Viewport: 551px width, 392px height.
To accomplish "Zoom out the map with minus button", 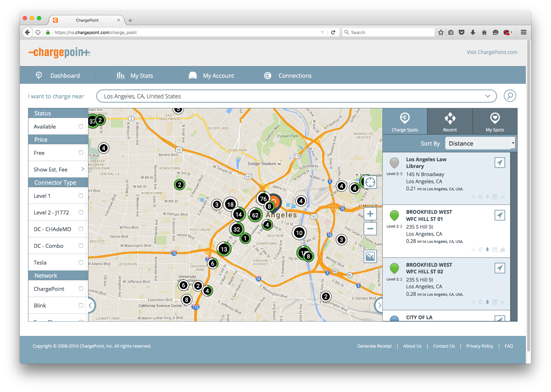I will point(370,229).
